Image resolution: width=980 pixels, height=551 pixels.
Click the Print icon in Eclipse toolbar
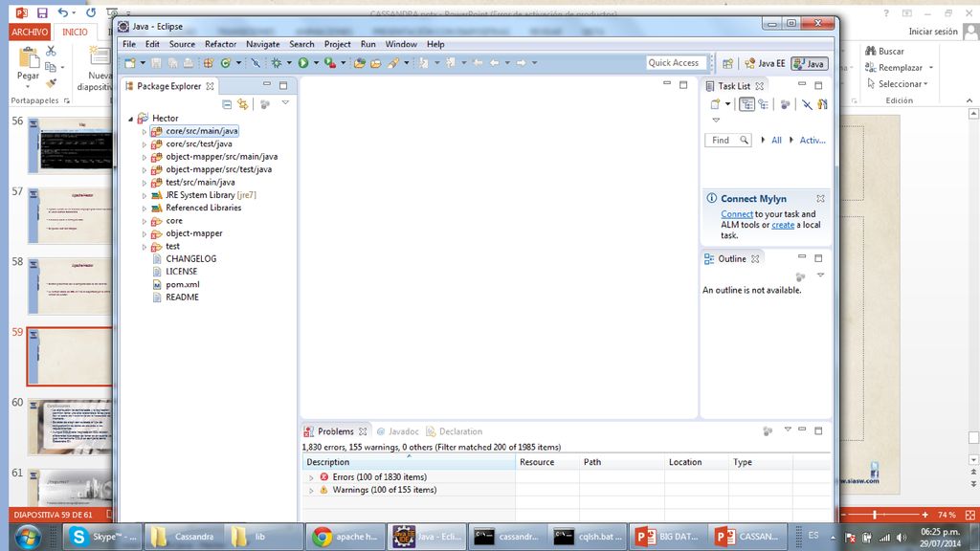point(189,63)
